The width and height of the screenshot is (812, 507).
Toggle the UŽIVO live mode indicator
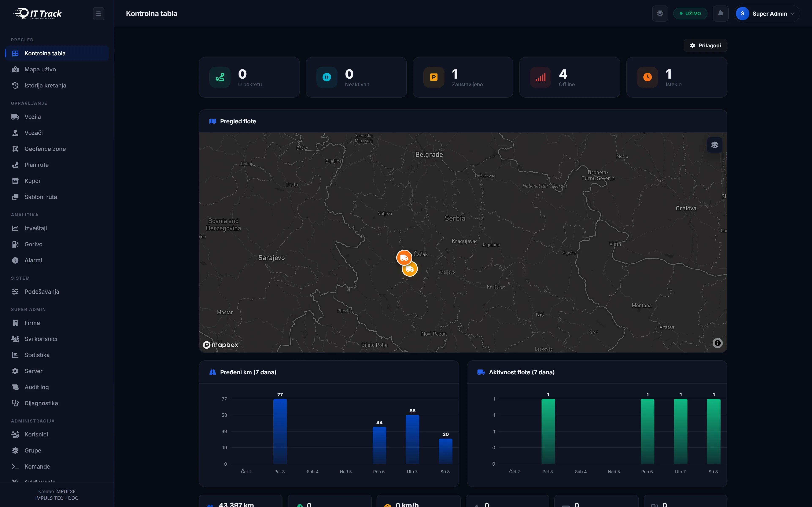click(690, 13)
